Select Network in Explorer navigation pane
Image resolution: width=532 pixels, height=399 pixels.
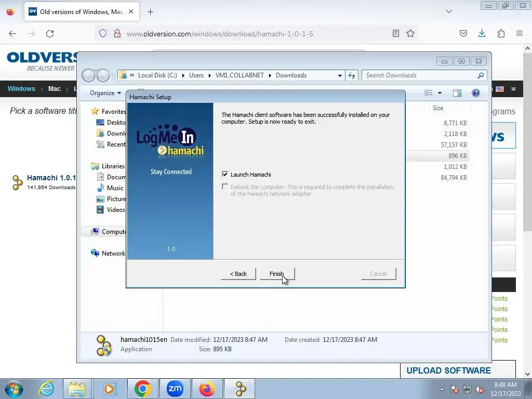tap(108, 253)
